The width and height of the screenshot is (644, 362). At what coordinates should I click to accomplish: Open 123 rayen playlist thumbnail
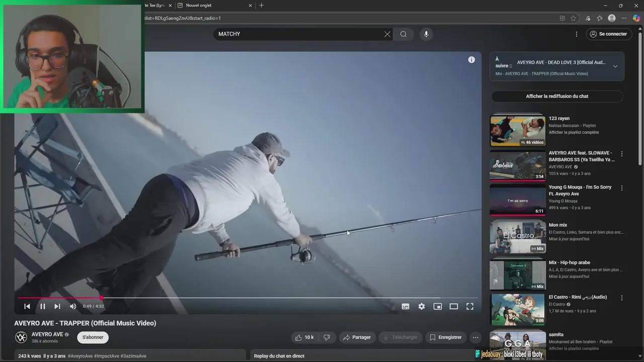click(x=517, y=131)
